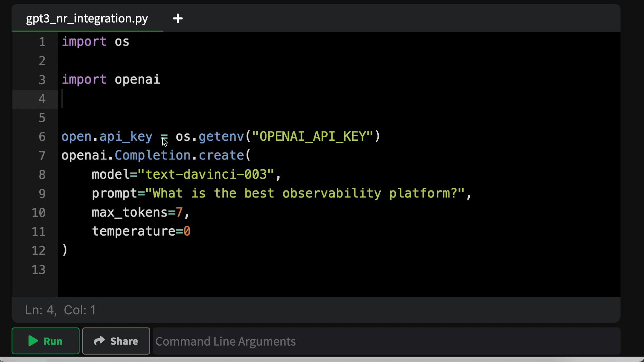Select the gpt3_nr_integration.py tab
The height and width of the screenshot is (362, 644).
(87, 18)
